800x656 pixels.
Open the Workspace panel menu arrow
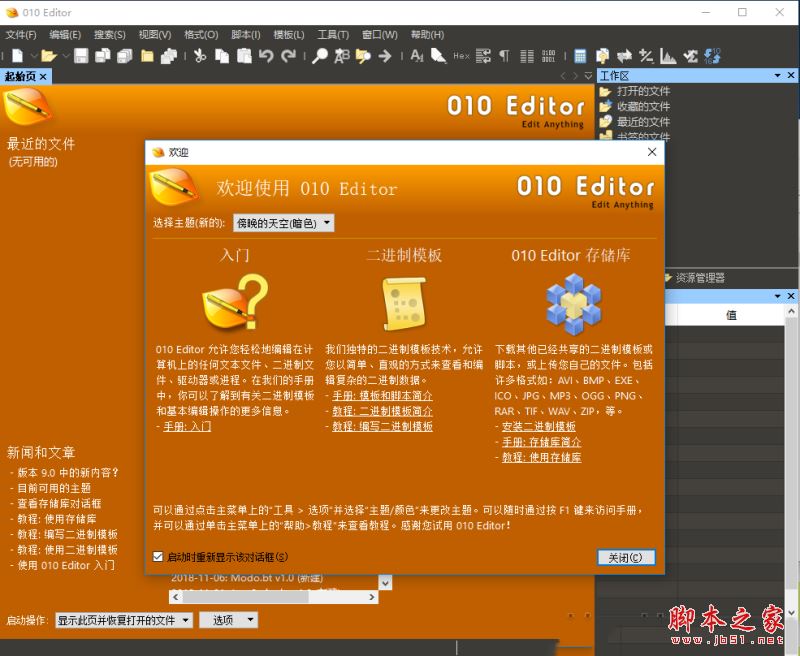(777, 75)
